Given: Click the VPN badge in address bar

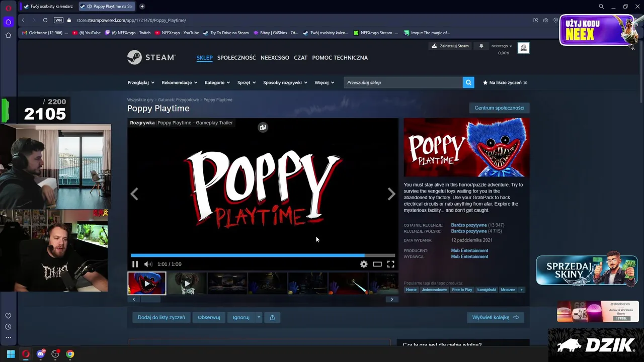Looking at the screenshot, I should click(x=58, y=20).
